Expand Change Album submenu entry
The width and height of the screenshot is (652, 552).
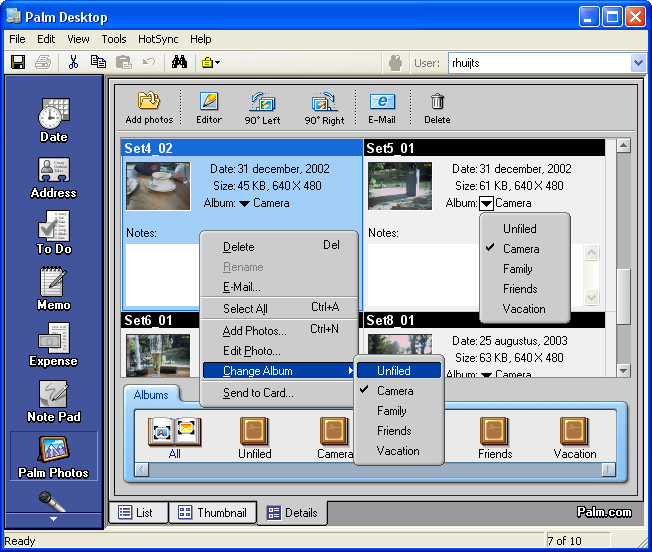click(x=279, y=370)
